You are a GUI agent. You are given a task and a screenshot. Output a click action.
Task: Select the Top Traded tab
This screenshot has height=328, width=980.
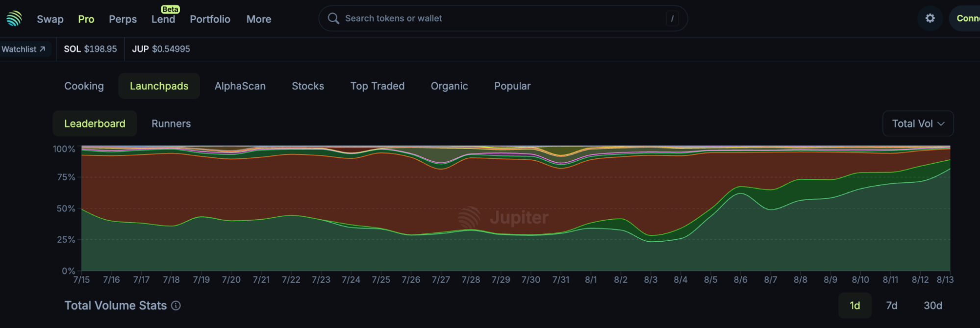click(377, 86)
